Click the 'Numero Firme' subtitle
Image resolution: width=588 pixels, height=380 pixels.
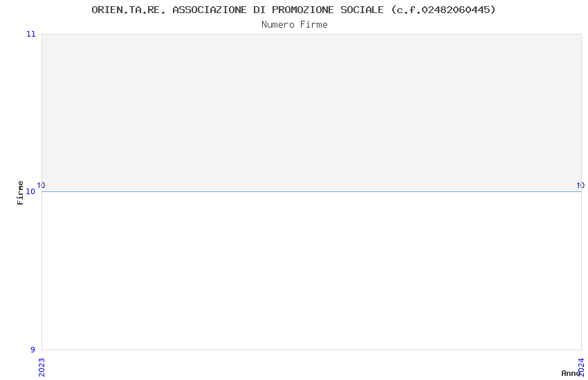295,25
